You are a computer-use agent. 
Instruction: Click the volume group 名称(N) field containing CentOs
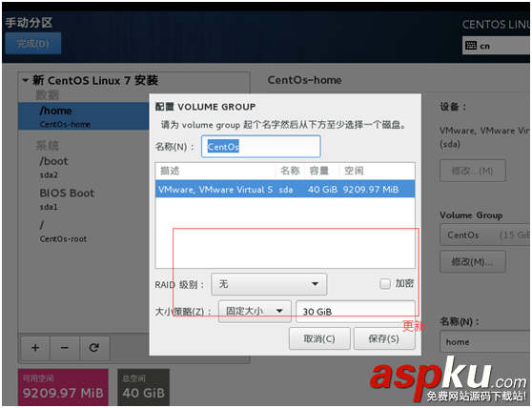click(x=261, y=147)
